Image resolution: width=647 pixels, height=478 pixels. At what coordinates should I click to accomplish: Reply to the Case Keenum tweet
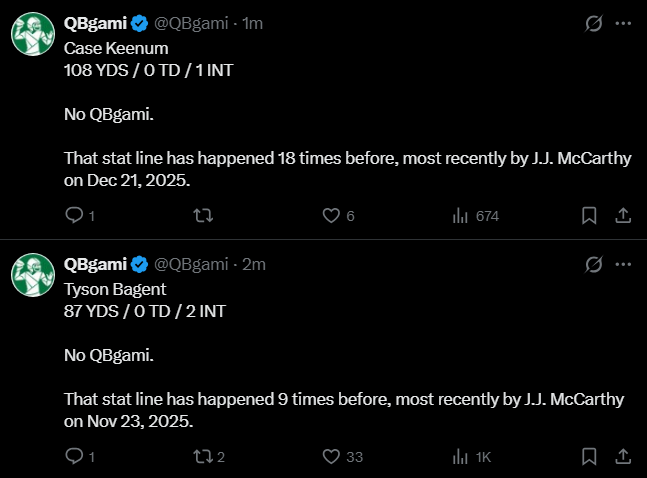(80, 215)
